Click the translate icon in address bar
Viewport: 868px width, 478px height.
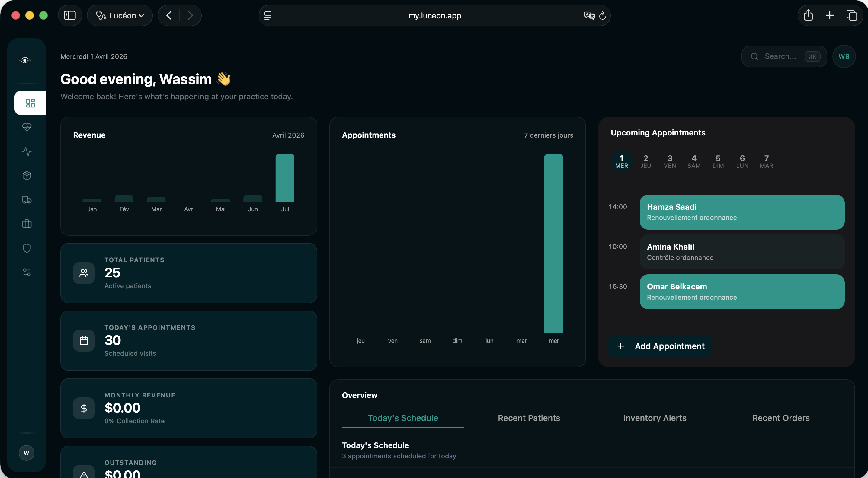[x=589, y=15]
